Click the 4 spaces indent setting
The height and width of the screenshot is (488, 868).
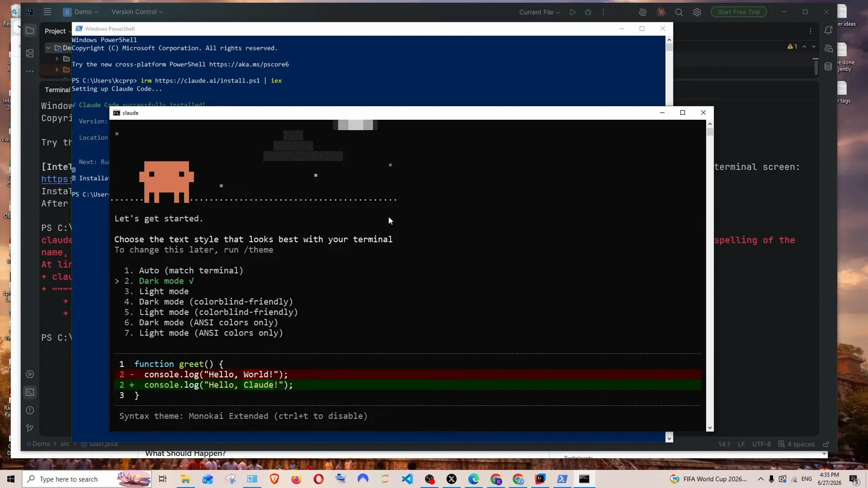point(796,444)
